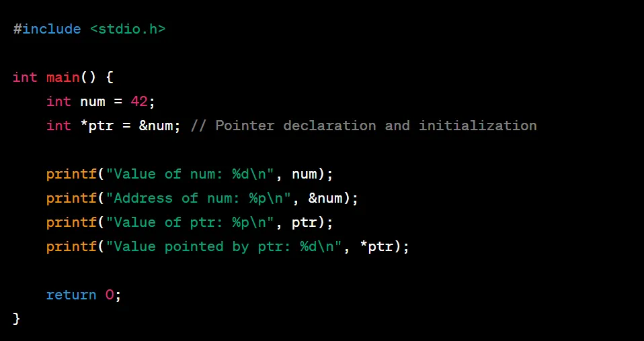Viewport: 644px width, 341px height.
Task: Click the <stdio.h> header name
Action: pos(127,29)
